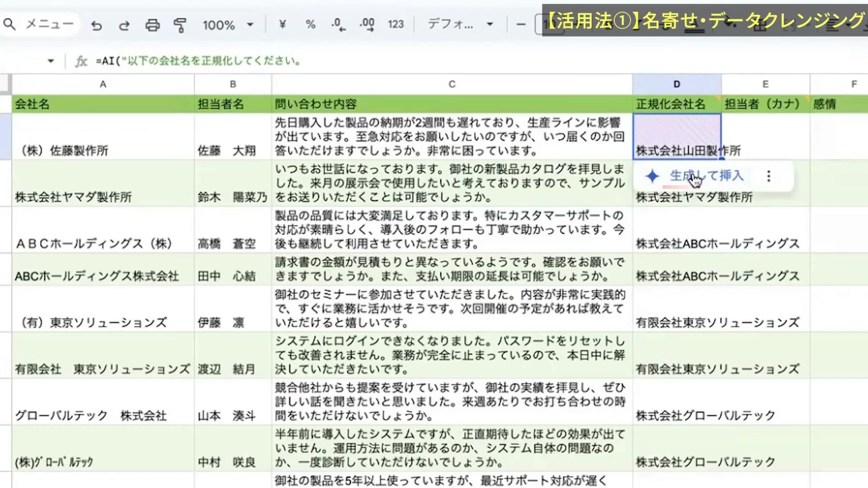Open the 100% zoom dropdown
Image resolution: width=868 pixels, height=488 pixels.
(x=228, y=25)
